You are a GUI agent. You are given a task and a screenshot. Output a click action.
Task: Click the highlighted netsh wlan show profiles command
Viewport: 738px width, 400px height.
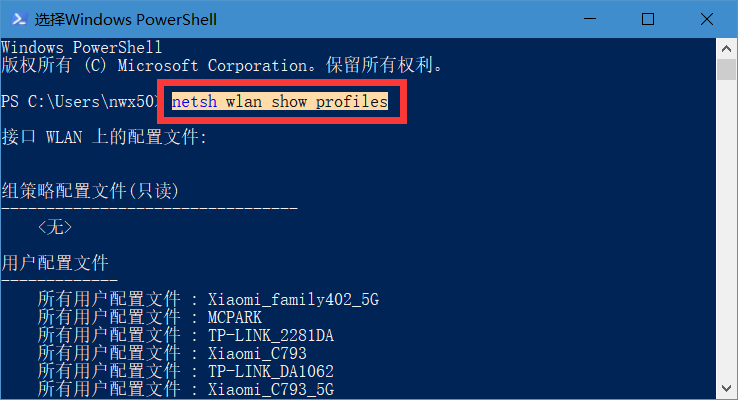click(279, 102)
